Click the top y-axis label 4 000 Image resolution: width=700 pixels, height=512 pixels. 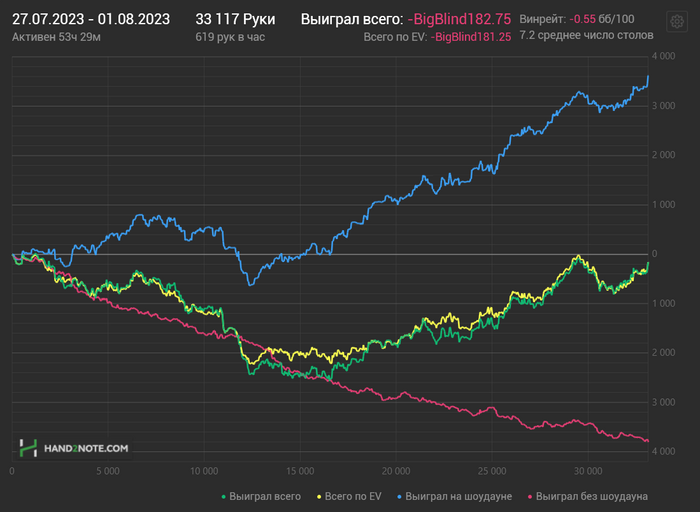(663, 56)
